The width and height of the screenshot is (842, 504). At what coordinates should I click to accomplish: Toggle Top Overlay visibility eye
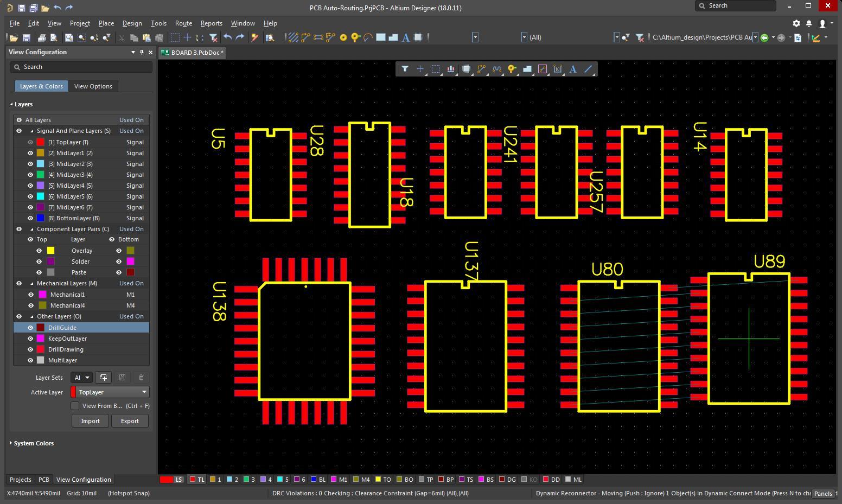point(39,251)
